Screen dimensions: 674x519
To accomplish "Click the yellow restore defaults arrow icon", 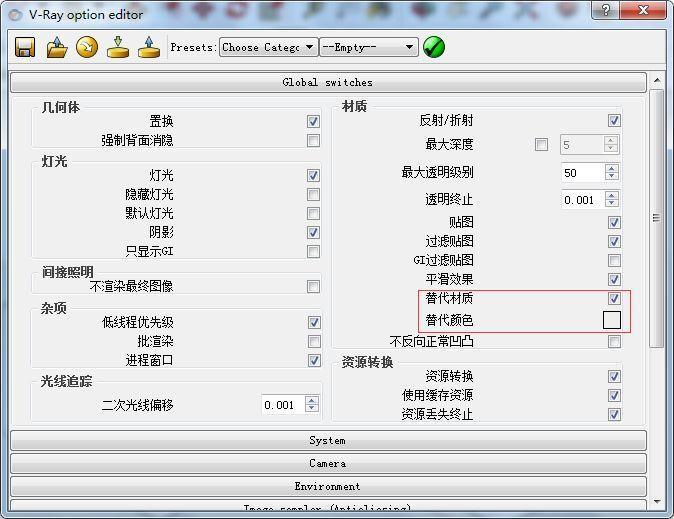I will pos(87,47).
